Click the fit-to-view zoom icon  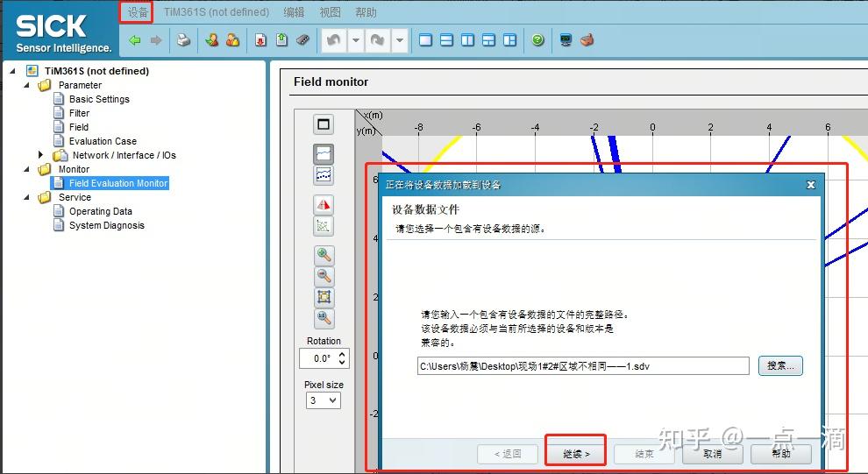pos(324,297)
